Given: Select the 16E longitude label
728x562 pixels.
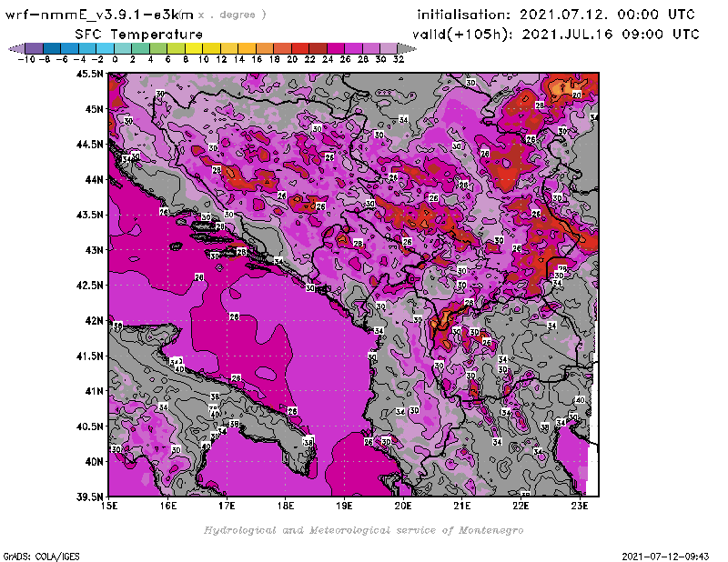Looking at the screenshot, I should click(168, 506).
